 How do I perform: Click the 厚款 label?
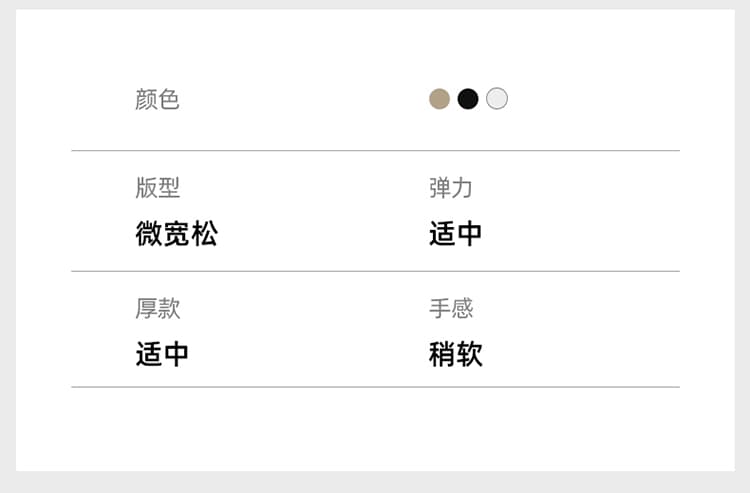[x=157, y=308]
